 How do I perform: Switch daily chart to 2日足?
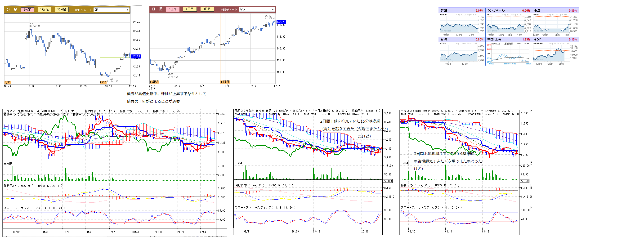pyautogui.click(x=189, y=9)
